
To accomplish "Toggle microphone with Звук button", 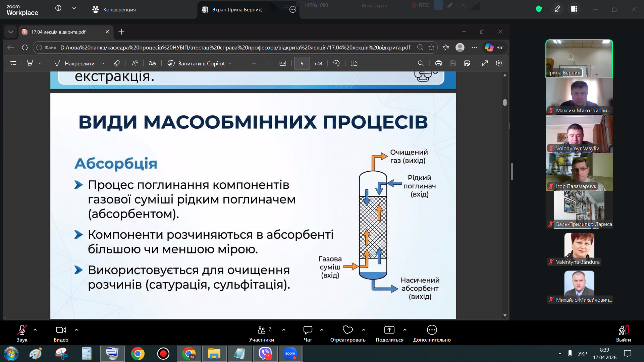I will click(x=22, y=334).
